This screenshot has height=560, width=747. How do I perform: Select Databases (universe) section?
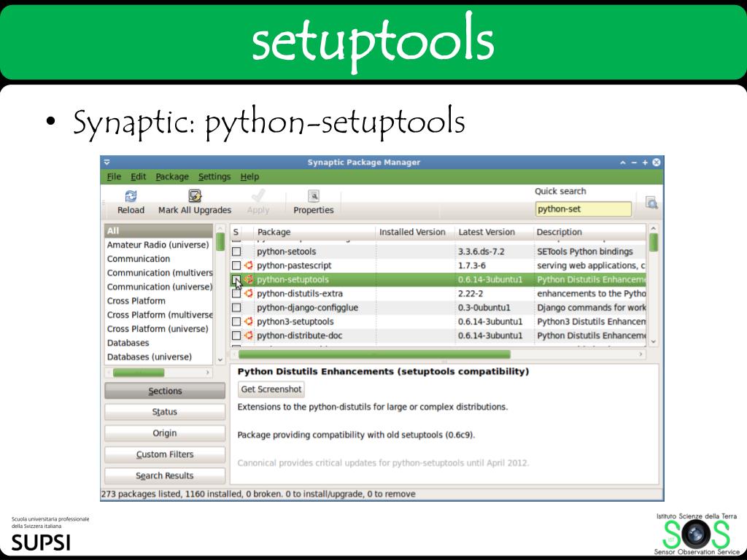[158, 357]
